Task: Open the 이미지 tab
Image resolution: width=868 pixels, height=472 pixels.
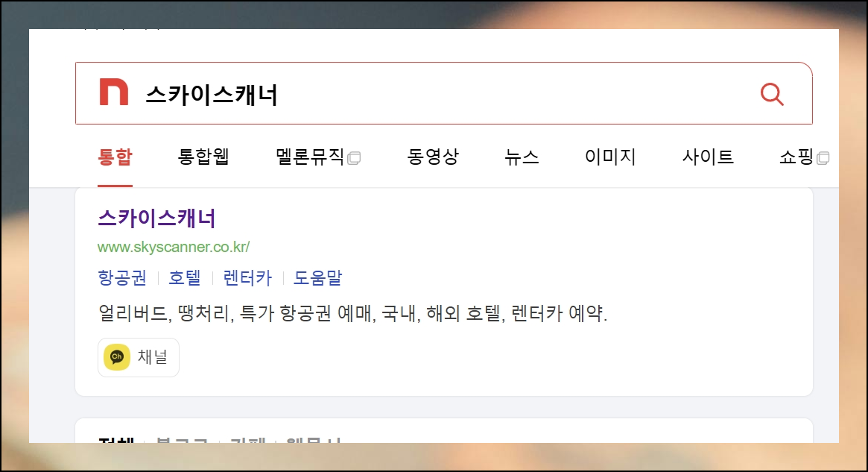Action: (x=610, y=157)
